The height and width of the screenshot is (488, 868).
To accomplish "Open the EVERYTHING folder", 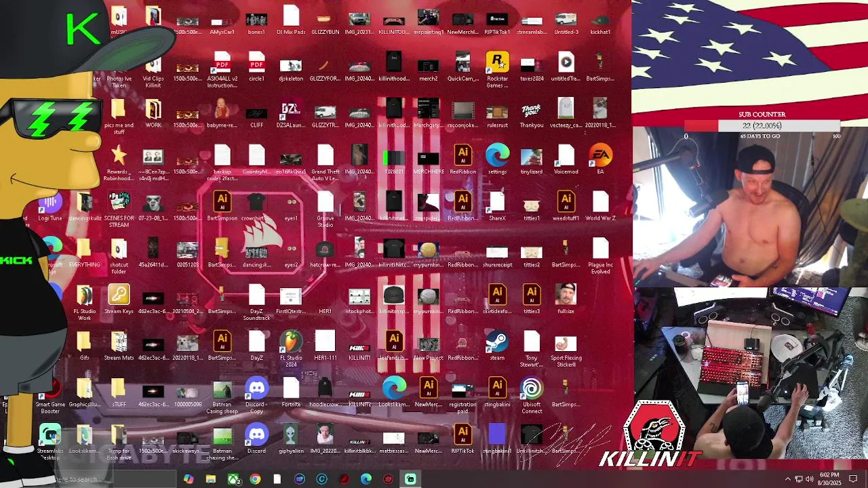I will coord(84,249).
